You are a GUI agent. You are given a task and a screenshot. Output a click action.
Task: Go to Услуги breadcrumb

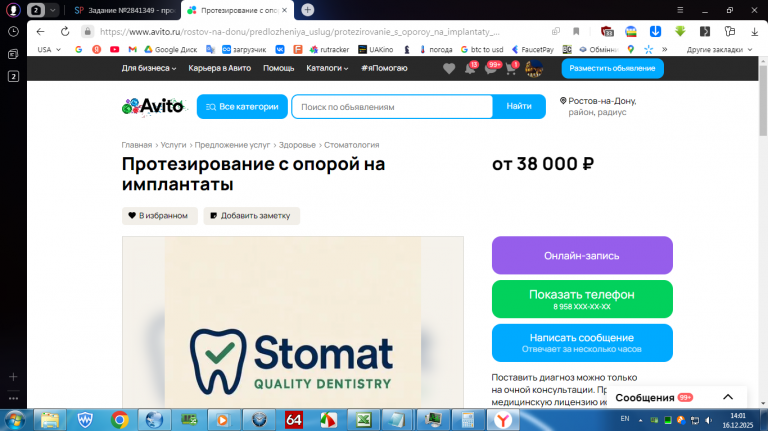pyautogui.click(x=173, y=145)
